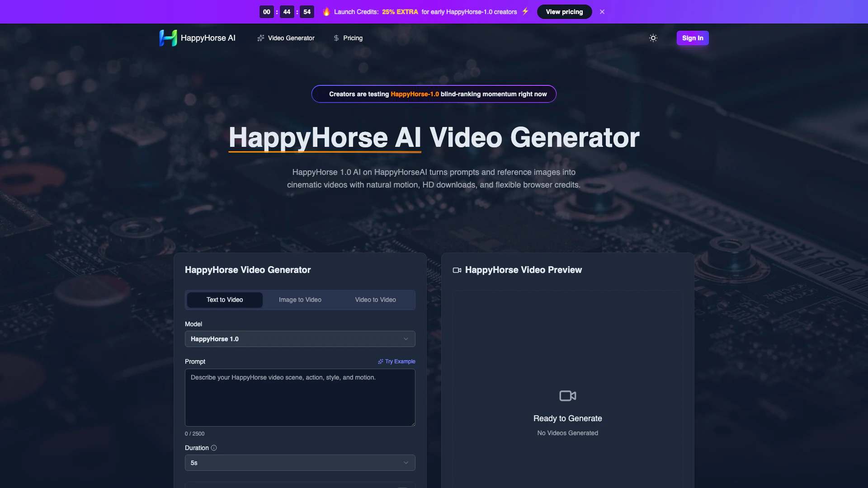Open Video Generator from the navigation bar

(286, 38)
